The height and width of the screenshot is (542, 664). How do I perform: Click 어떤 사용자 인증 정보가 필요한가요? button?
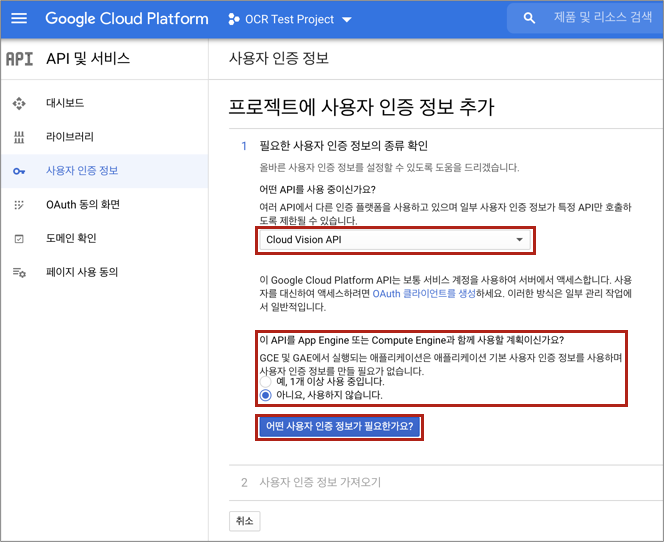339,426
